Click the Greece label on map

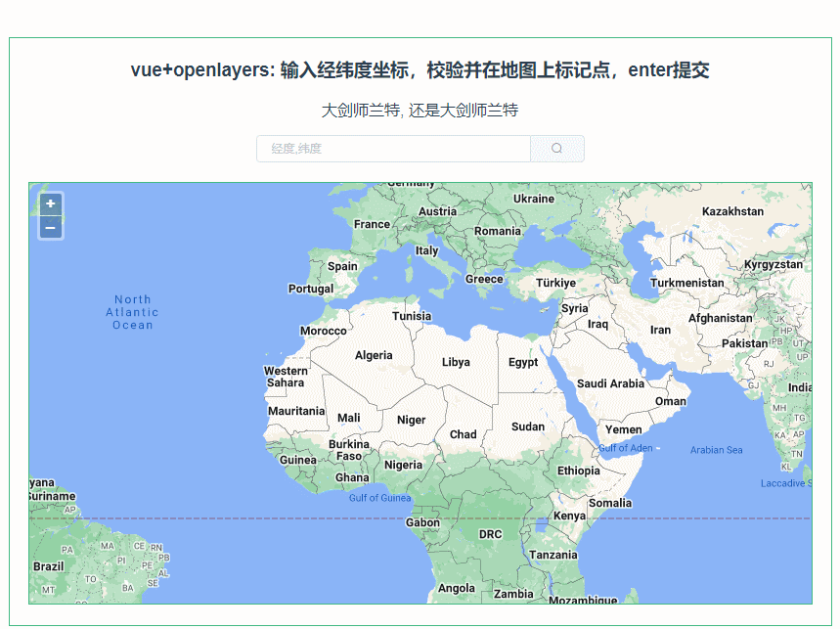(484, 279)
